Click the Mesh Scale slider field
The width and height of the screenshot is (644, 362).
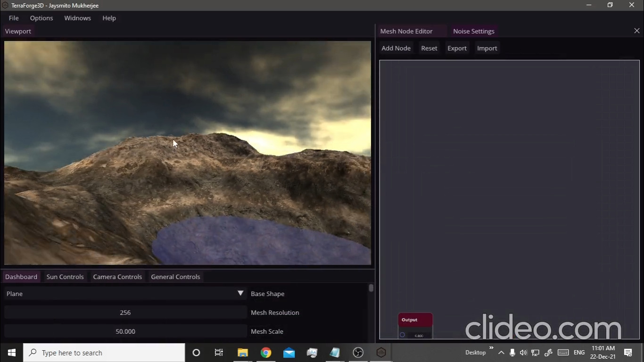(x=125, y=331)
